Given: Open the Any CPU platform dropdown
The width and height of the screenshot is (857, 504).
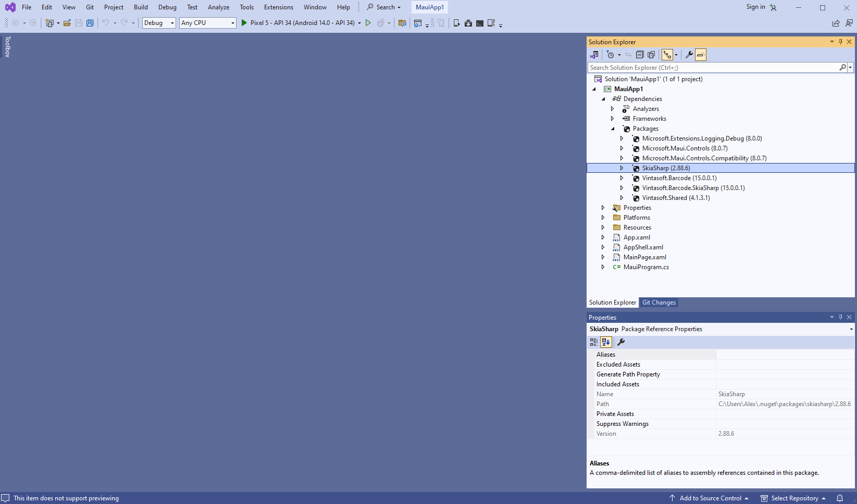Looking at the screenshot, I should tap(233, 23).
